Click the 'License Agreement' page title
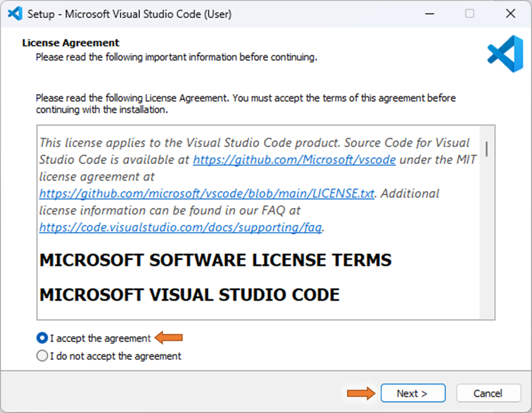532x413 pixels. [x=71, y=43]
